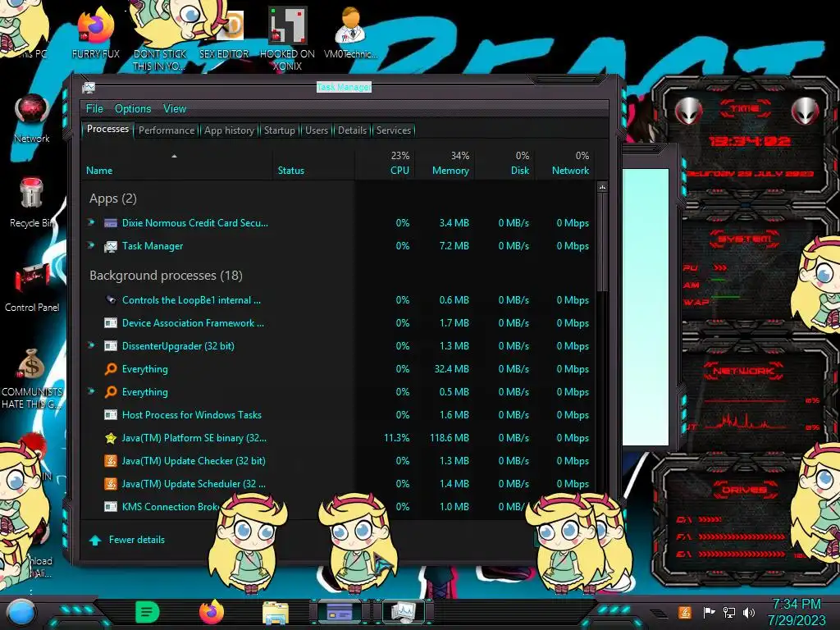Click Java Platform SE binary star icon
The height and width of the screenshot is (630, 840).
click(x=111, y=438)
